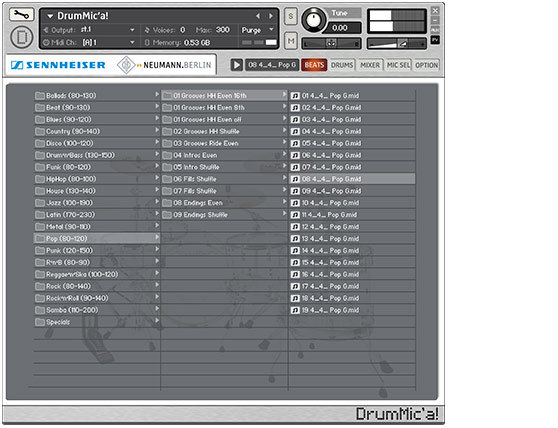Expand the Rock (80-140) folder arrow
This screenshot has width=558, height=428.
[x=157, y=285]
